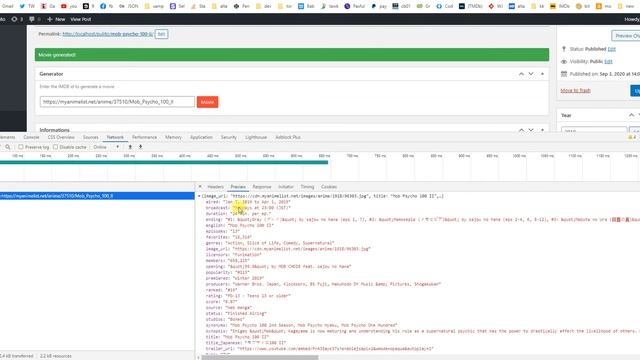Move Generator box down with the down chevron

tap(531, 74)
